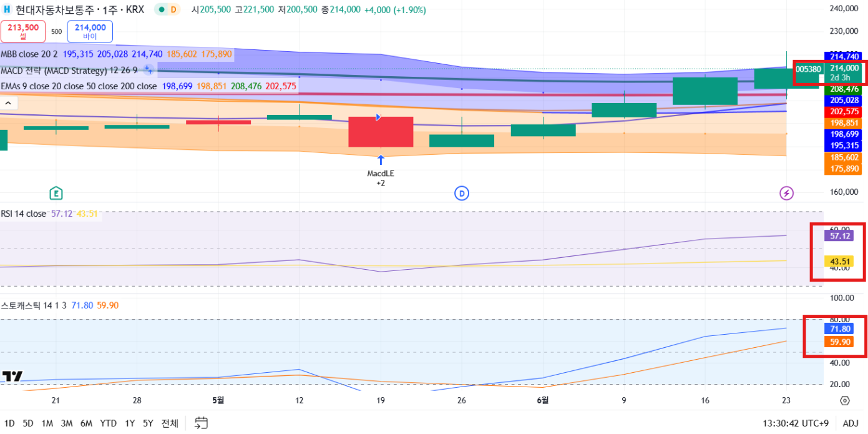
Task: Click the red 202,575 price axis label
Action: click(844, 111)
